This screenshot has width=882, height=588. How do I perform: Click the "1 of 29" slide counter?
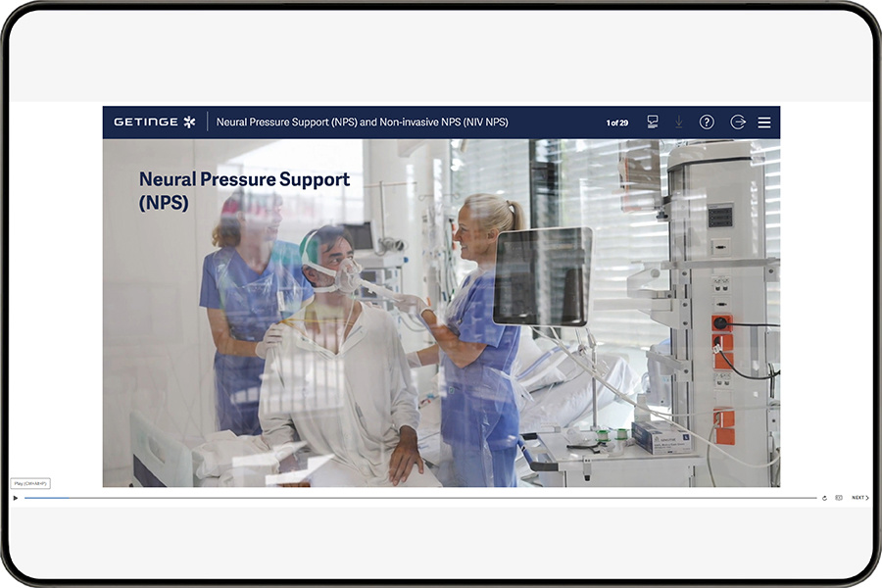coord(617,122)
